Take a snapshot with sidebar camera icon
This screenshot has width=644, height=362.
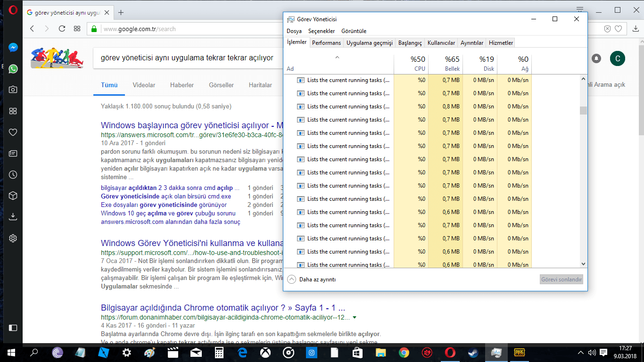[x=13, y=90]
